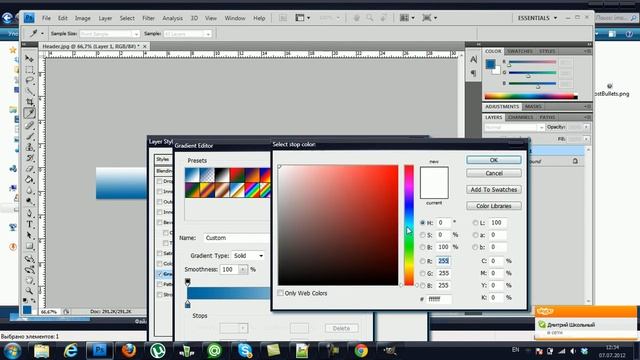Select the G green radio button
640x360 pixels.
(422, 273)
